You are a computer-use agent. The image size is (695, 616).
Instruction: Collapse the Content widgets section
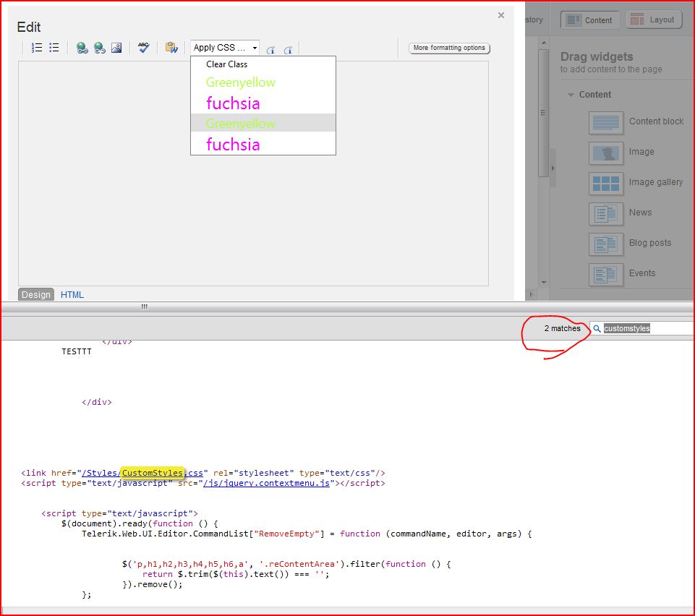coord(571,95)
